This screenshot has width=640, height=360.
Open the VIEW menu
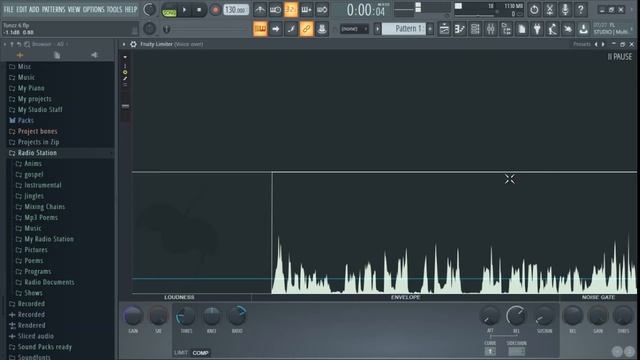[x=74, y=9]
